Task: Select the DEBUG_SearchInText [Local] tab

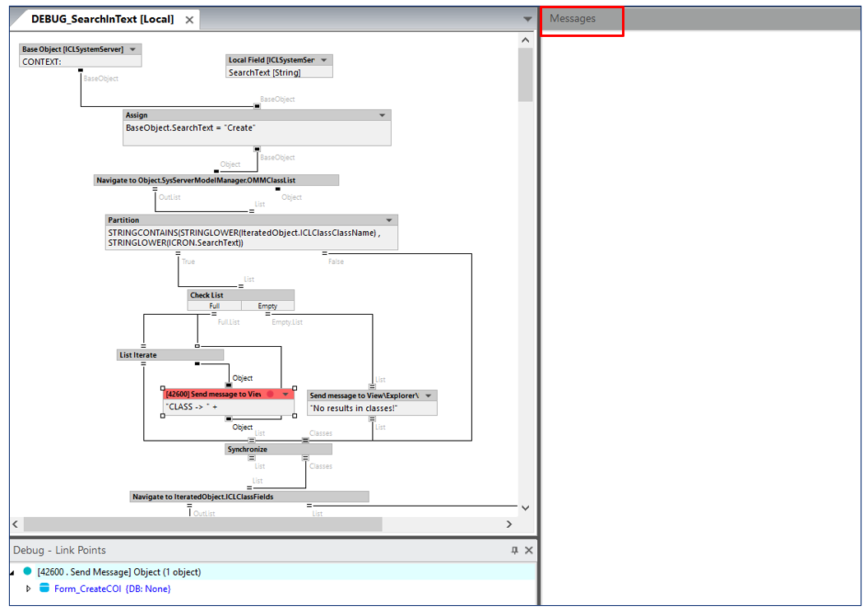Action: coord(102,20)
